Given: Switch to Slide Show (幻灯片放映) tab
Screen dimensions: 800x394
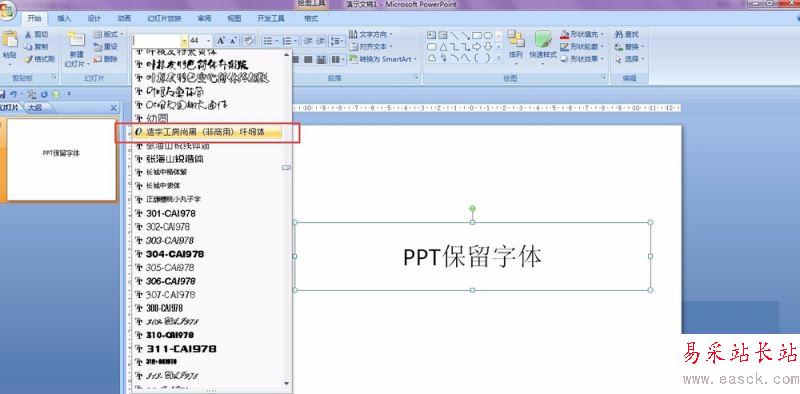Looking at the screenshot, I should (164, 19).
